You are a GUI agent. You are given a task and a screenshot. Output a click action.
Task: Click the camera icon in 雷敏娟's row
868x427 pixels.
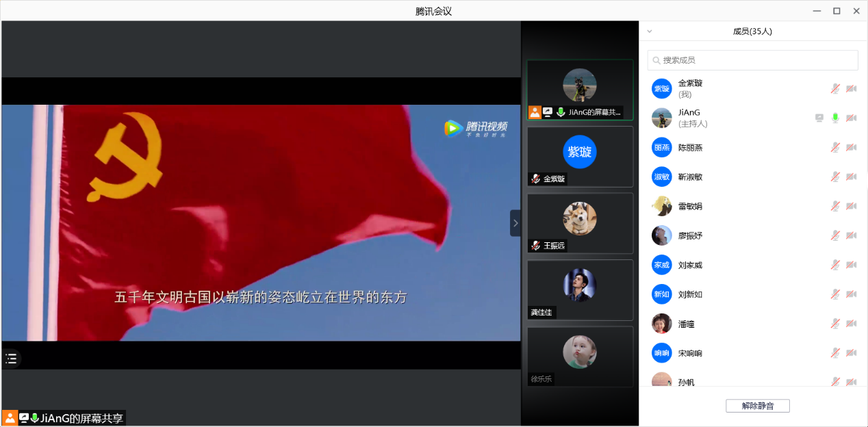click(852, 206)
